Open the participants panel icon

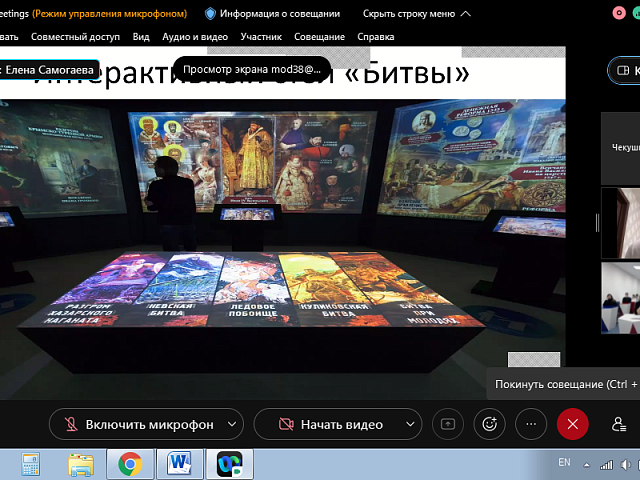(x=619, y=424)
